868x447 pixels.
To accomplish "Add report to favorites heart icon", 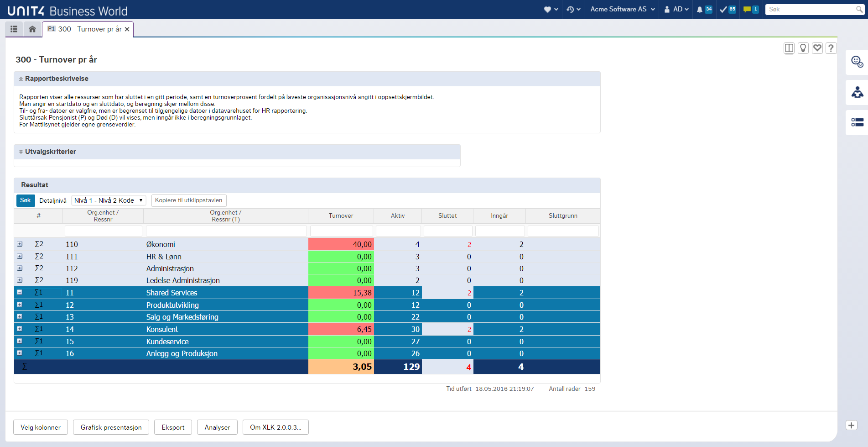I will point(817,48).
